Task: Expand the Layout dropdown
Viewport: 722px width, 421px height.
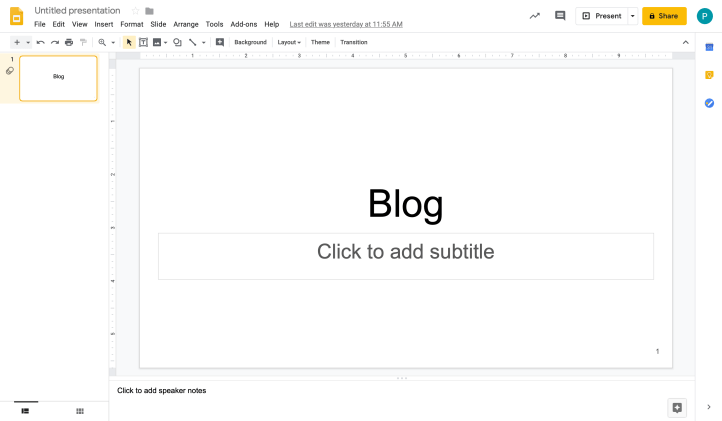Action: 289,42
